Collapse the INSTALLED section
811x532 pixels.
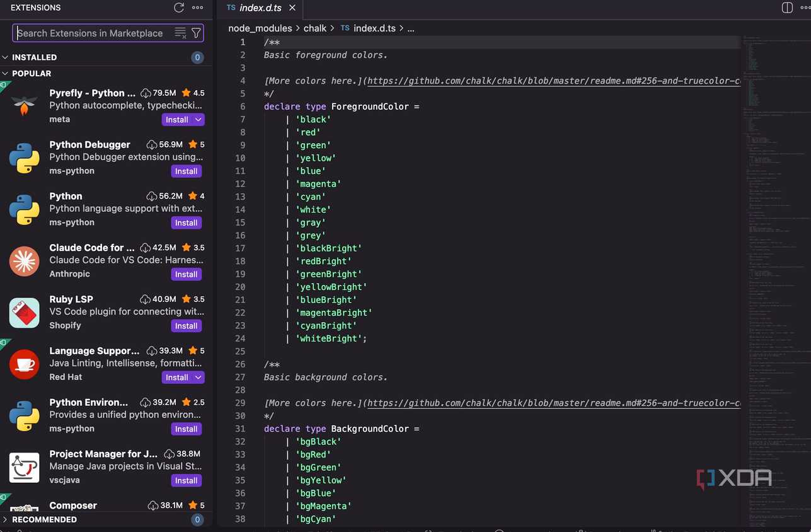pos(6,57)
